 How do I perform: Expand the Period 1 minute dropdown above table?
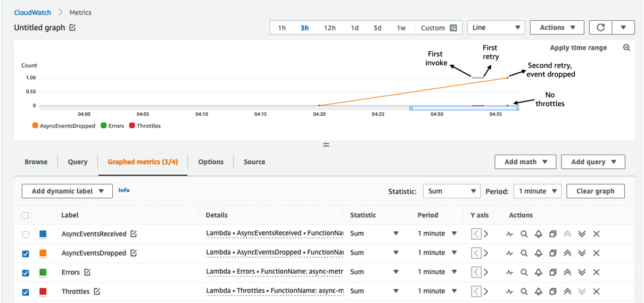(x=537, y=191)
